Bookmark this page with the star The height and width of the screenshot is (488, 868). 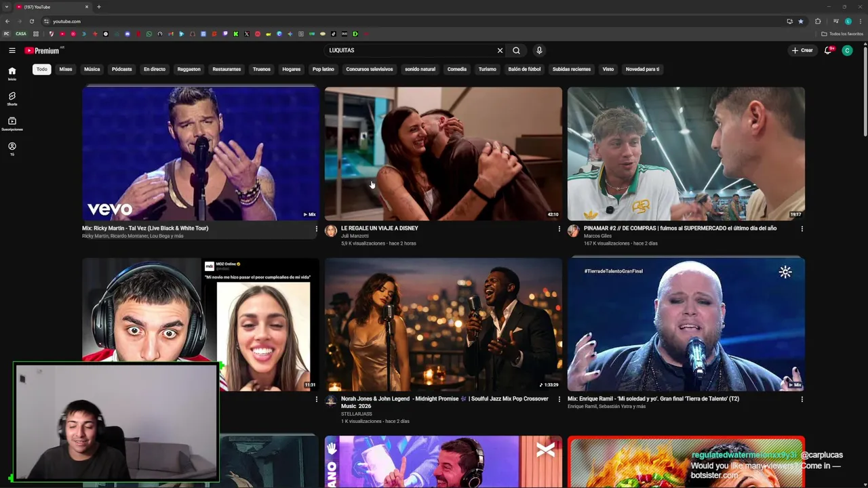pos(801,21)
